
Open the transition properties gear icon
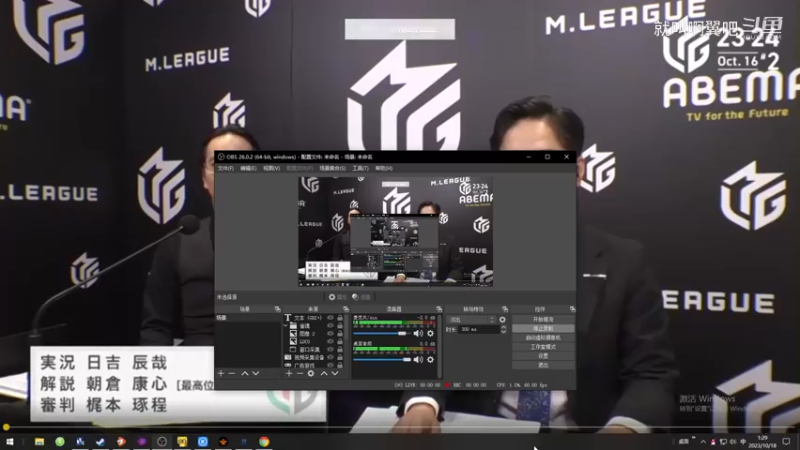point(503,320)
